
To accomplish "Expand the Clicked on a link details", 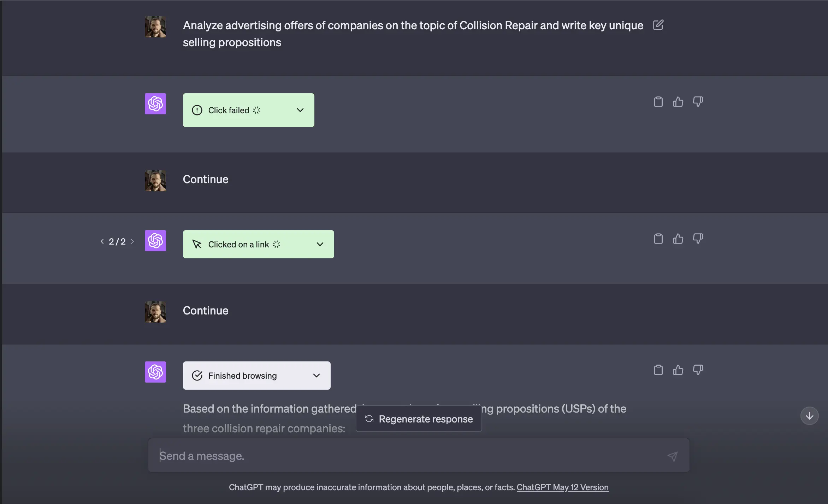I will tap(320, 244).
